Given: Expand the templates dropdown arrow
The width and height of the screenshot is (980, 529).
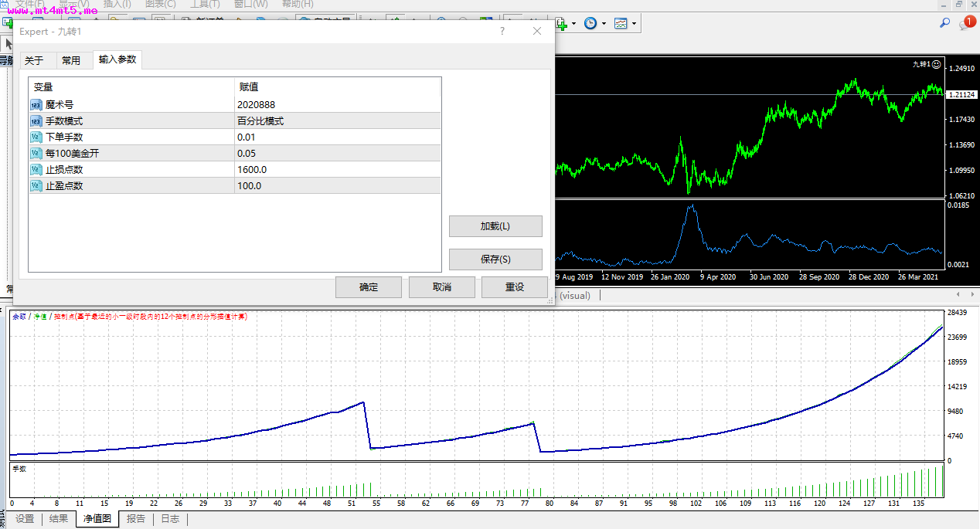Looking at the screenshot, I should pyautogui.click(x=634, y=24).
